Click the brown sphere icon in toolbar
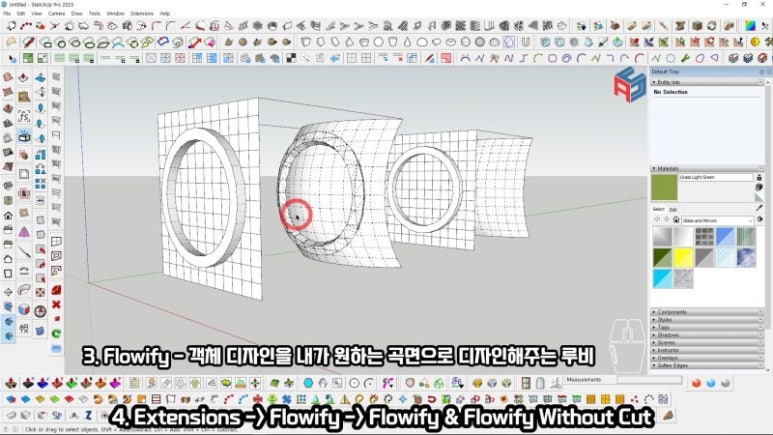 [243, 42]
